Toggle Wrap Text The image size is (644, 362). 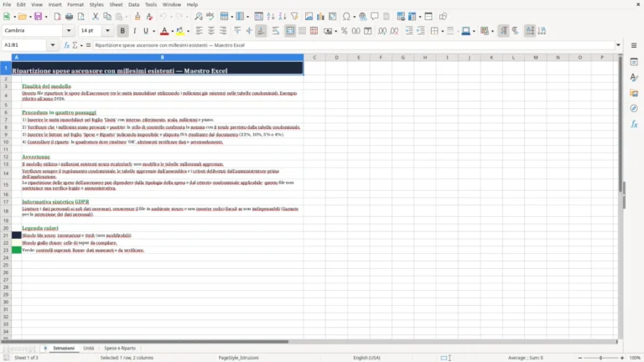point(276,31)
